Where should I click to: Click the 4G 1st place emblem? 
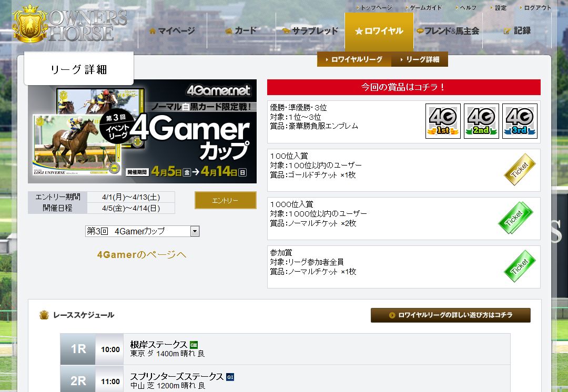443,121
